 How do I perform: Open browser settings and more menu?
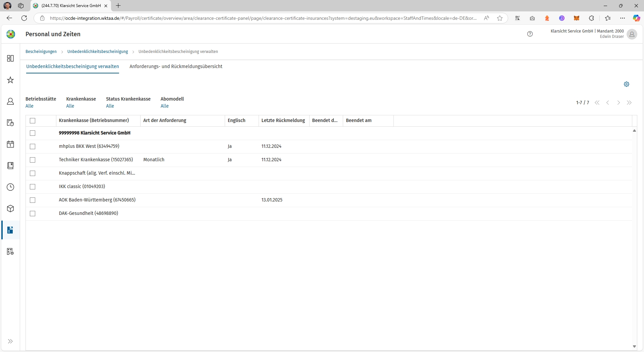623,18
